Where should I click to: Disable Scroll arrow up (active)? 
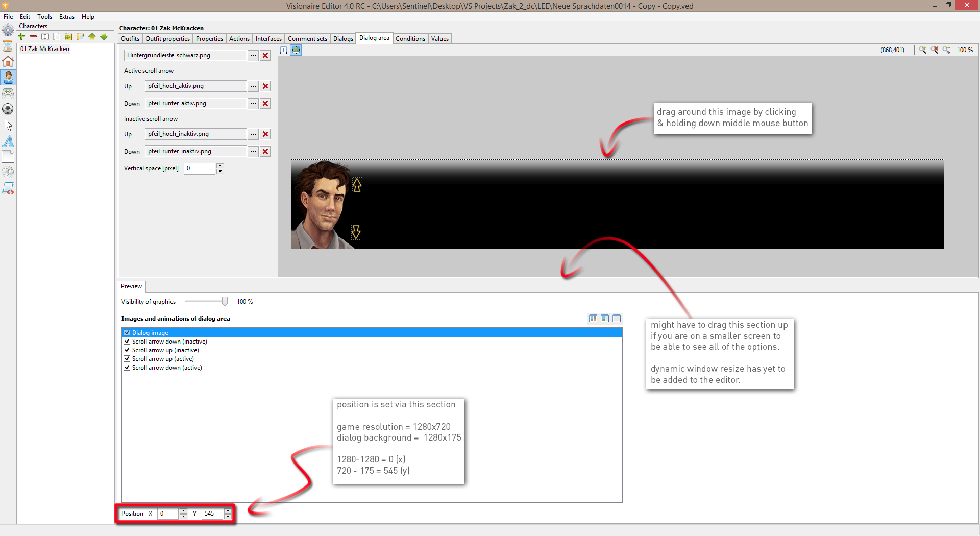tap(127, 358)
